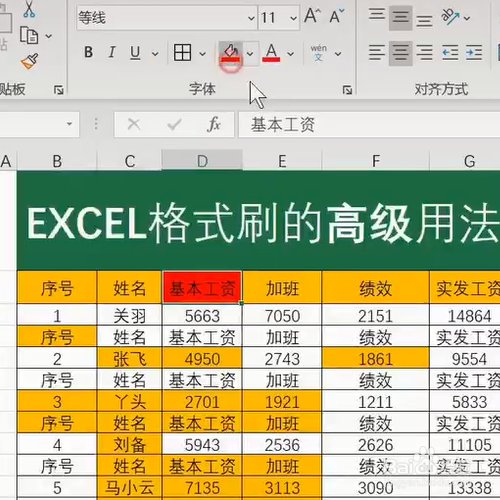Select the cell with name 马小云
500x500 pixels.
click(130, 487)
